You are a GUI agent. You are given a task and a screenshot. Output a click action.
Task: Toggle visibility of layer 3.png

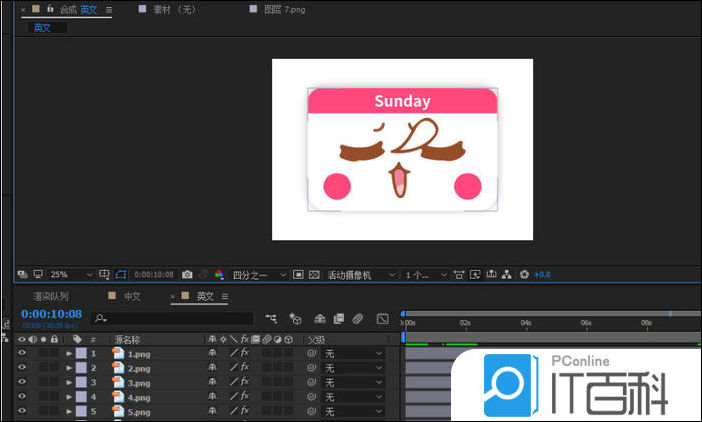[21, 382]
